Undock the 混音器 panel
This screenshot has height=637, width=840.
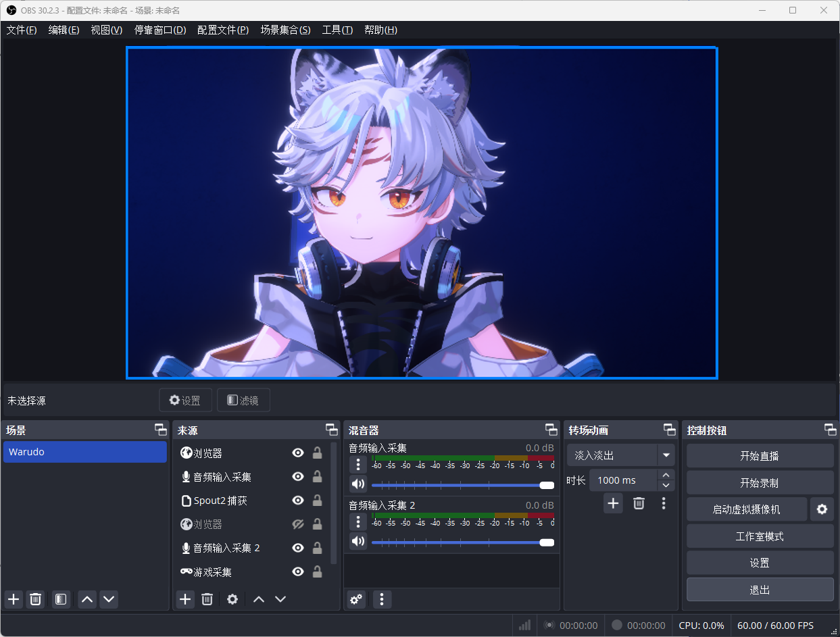coord(551,430)
